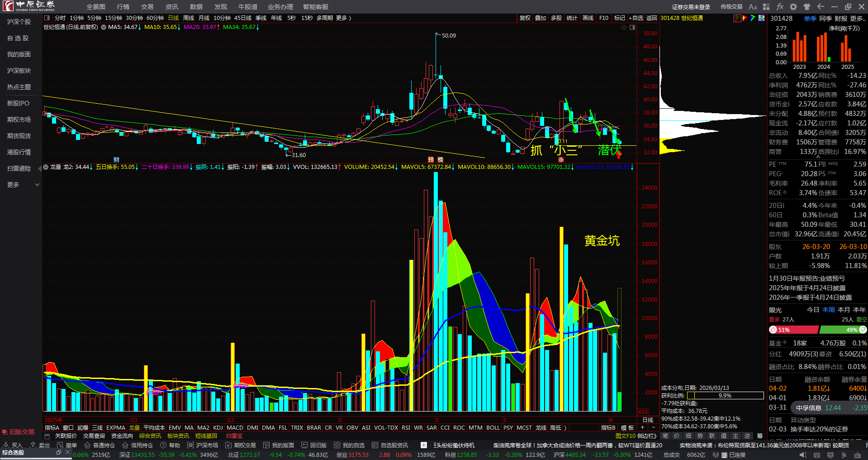Screen dimensions: 868x460
Task: Open 更多.. in financial panel header
Action: point(859,19)
